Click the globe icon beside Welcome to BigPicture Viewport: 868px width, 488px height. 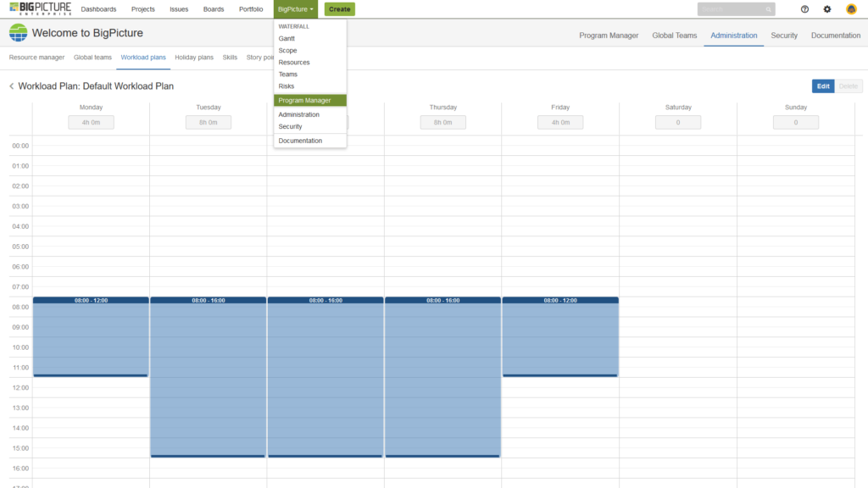pos(17,33)
